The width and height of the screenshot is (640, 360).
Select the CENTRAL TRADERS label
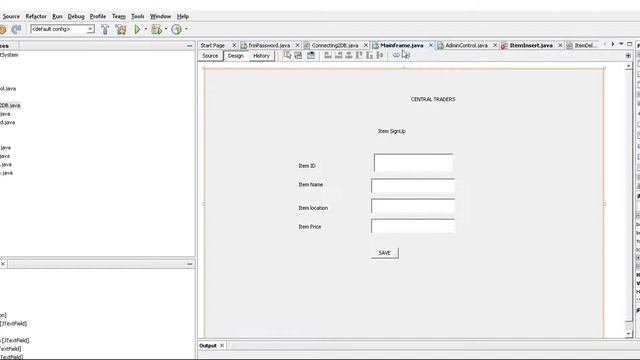tap(433, 99)
